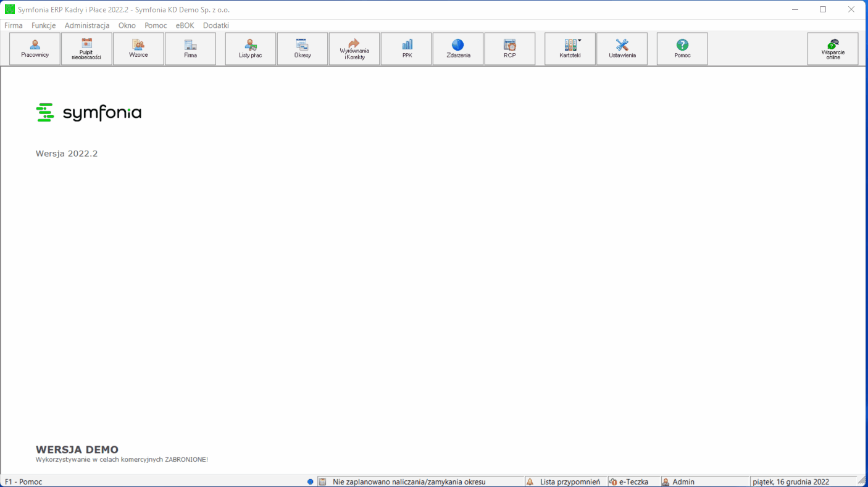Click the window resize grip at bottom corner
This screenshot has width=868, height=487.
pyautogui.click(x=861, y=481)
